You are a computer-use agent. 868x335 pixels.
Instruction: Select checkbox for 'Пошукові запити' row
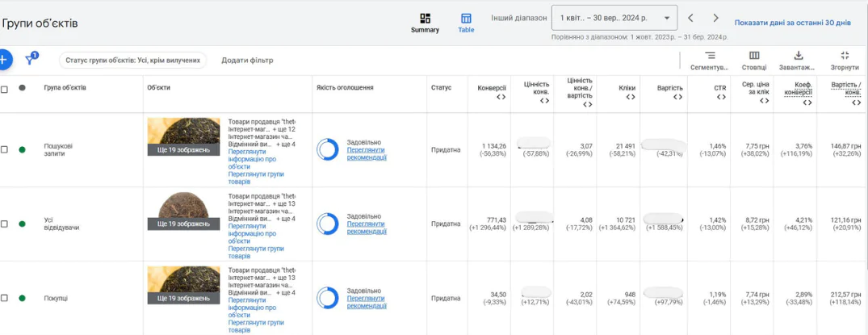coord(4,149)
